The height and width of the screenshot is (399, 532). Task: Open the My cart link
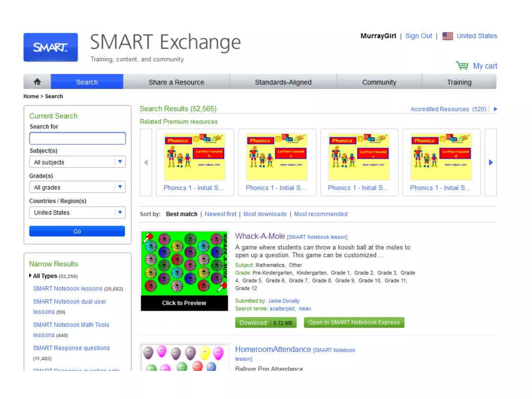click(485, 66)
